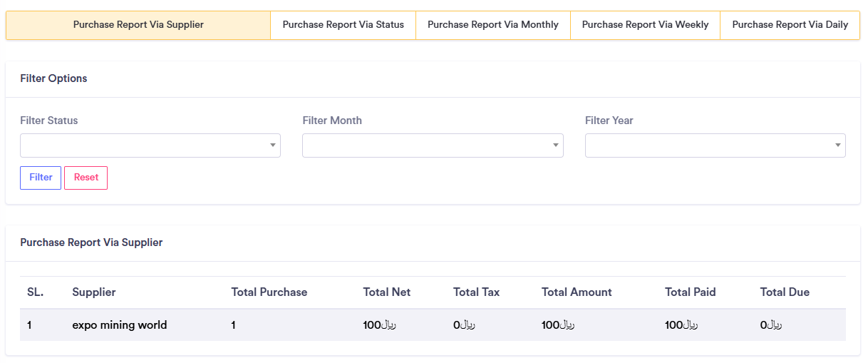
Task: Click the Supplier column header
Action: [x=94, y=292]
